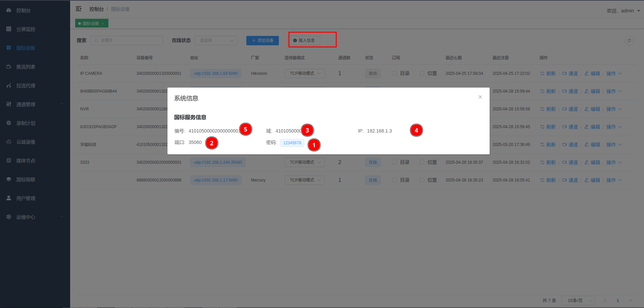This screenshot has height=308, width=644.
Task: Click the sidebar collapse hamburger icon
Action: click(x=79, y=9)
